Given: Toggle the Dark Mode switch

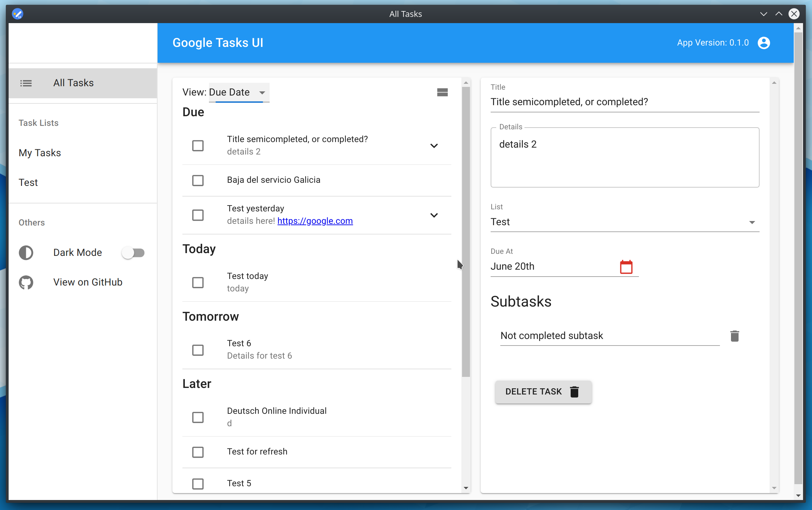Looking at the screenshot, I should click(133, 253).
